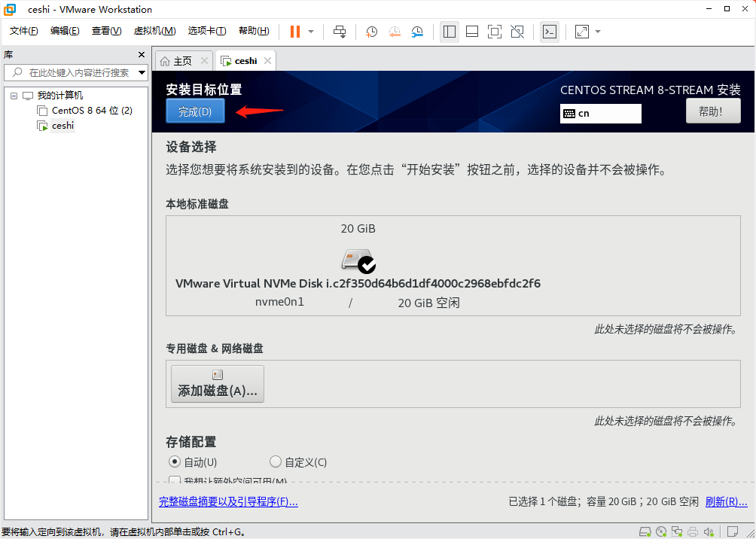Select the 自定义(C) storage configuration option
Viewport: 756px width, 539px height.
tap(276, 461)
